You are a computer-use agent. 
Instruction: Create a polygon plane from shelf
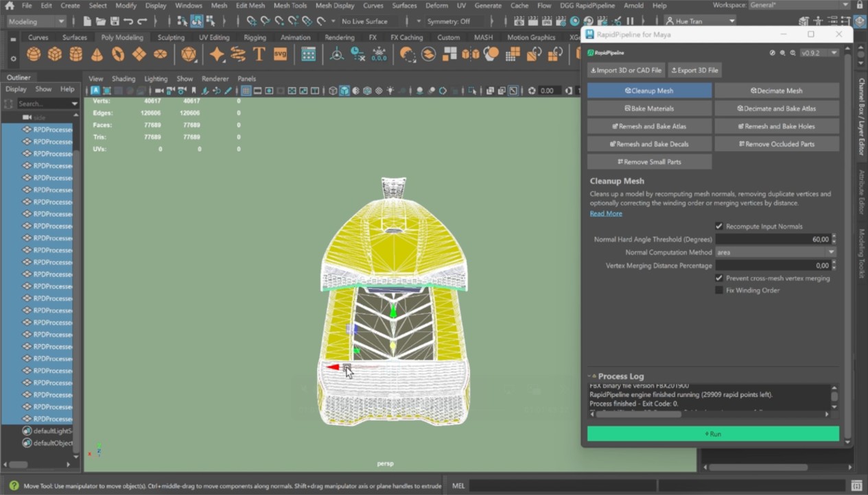tap(139, 53)
